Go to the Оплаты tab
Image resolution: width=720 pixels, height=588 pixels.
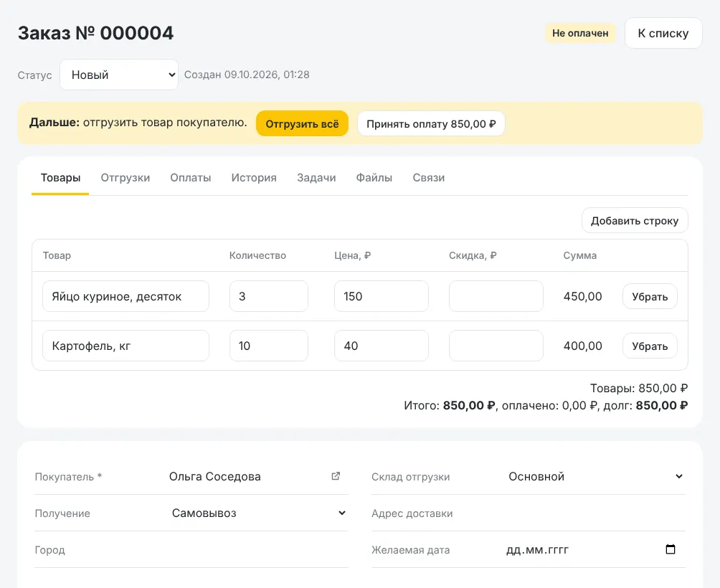click(x=191, y=178)
